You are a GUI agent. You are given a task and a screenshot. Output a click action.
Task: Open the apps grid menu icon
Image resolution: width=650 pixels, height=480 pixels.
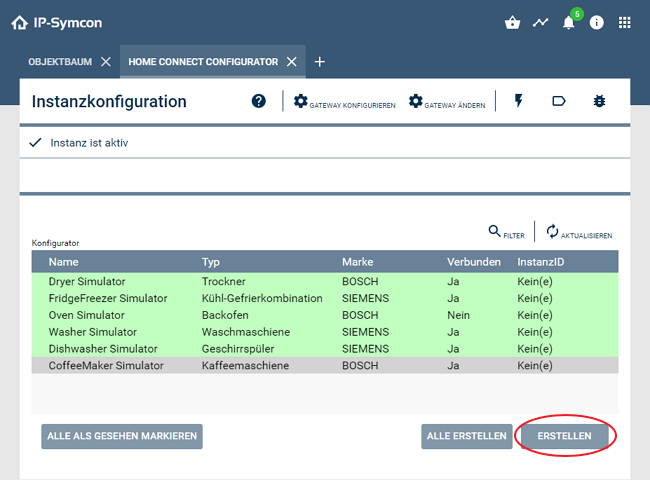(625, 22)
